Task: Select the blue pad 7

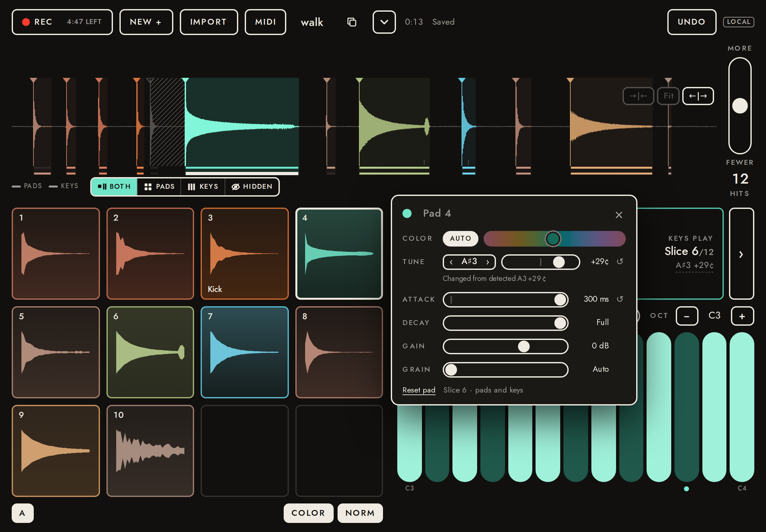Action: [244, 352]
